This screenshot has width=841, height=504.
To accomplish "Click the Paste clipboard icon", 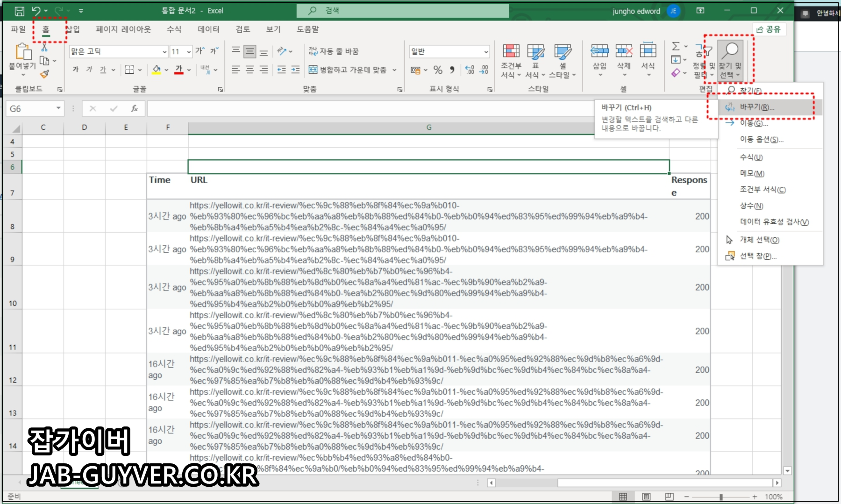I will coord(22,52).
